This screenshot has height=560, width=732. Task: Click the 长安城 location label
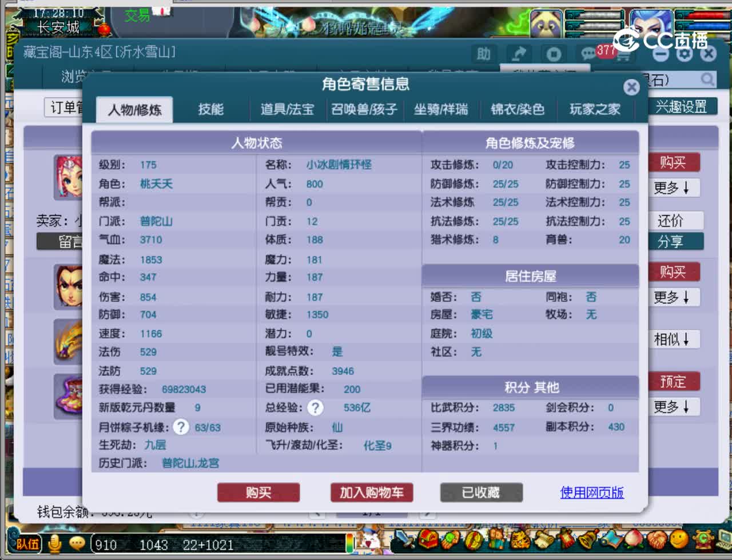tap(58, 26)
